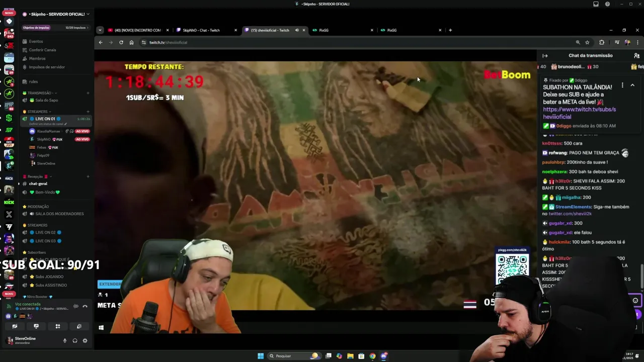The image size is (644, 362).
Task: Join SALA DOS MODERADORES voice channel
Action: tap(56, 214)
